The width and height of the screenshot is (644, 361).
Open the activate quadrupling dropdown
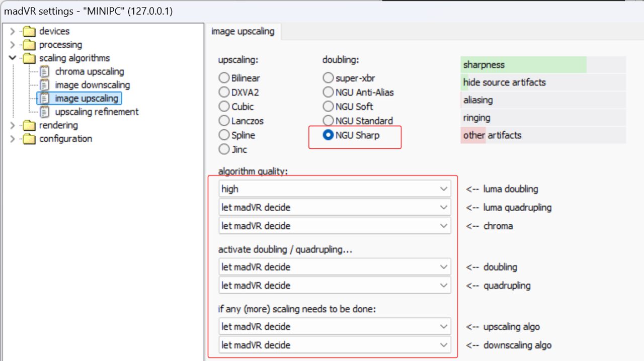coord(335,285)
